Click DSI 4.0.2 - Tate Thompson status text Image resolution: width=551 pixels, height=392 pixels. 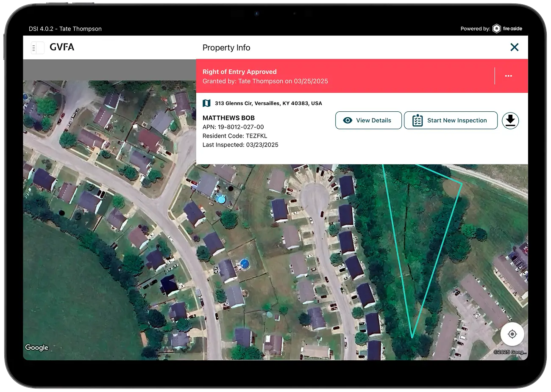pos(65,28)
